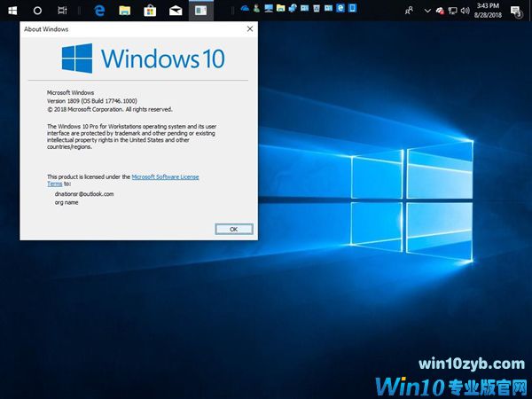Open Task View on the taskbar
Viewport: 532px width, 399px height.
(x=62, y=11)
